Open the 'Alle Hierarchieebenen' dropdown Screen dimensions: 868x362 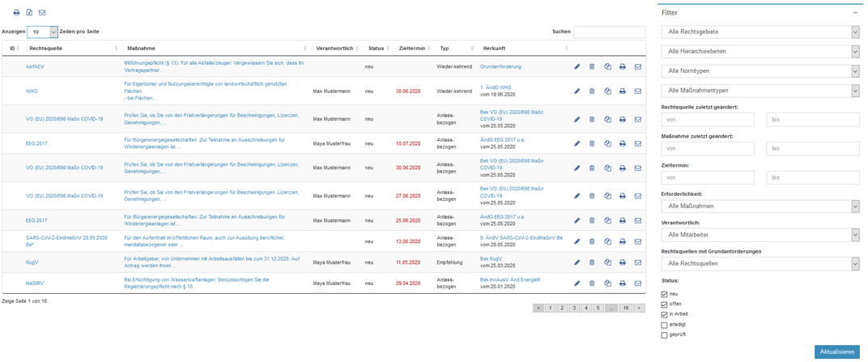(x=760, y=52)
